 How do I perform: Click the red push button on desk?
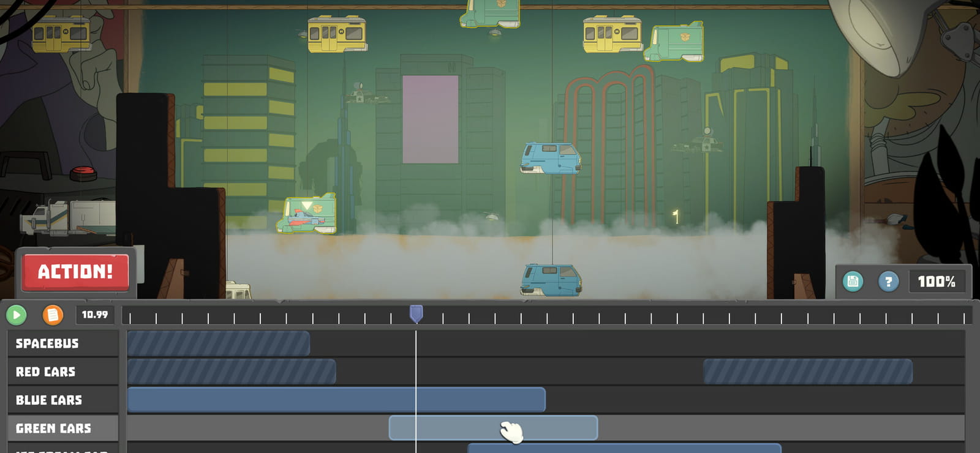coord(83,173)
